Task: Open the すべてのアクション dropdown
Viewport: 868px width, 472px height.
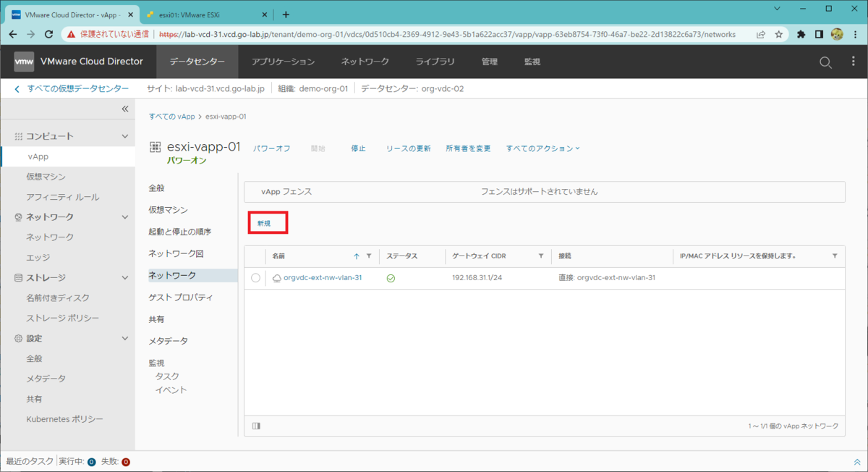Action: click(542, 148)
